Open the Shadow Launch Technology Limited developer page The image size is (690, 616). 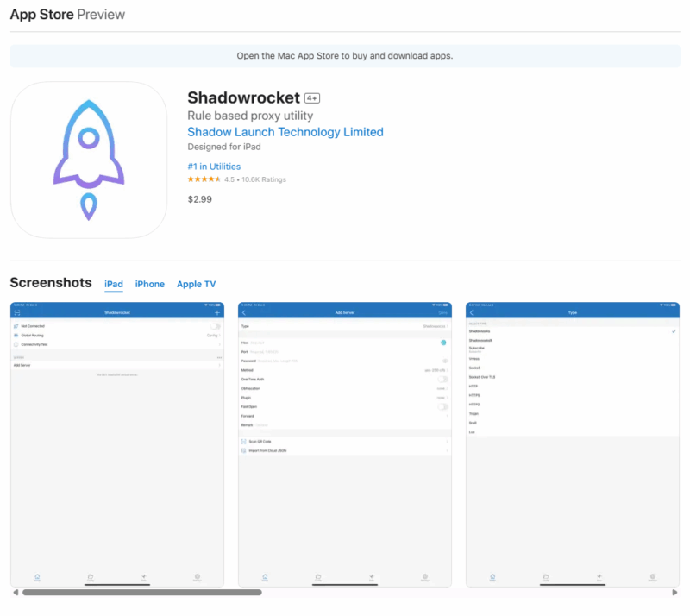(285, 132)
